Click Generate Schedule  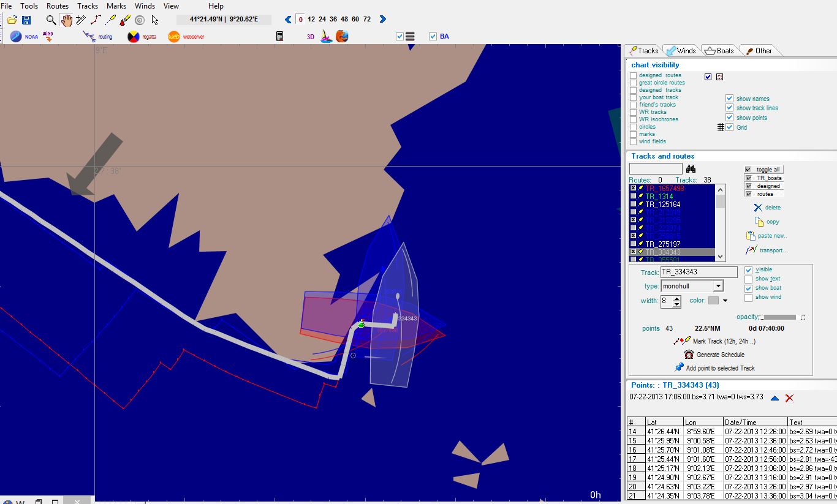tap(714, 355)
